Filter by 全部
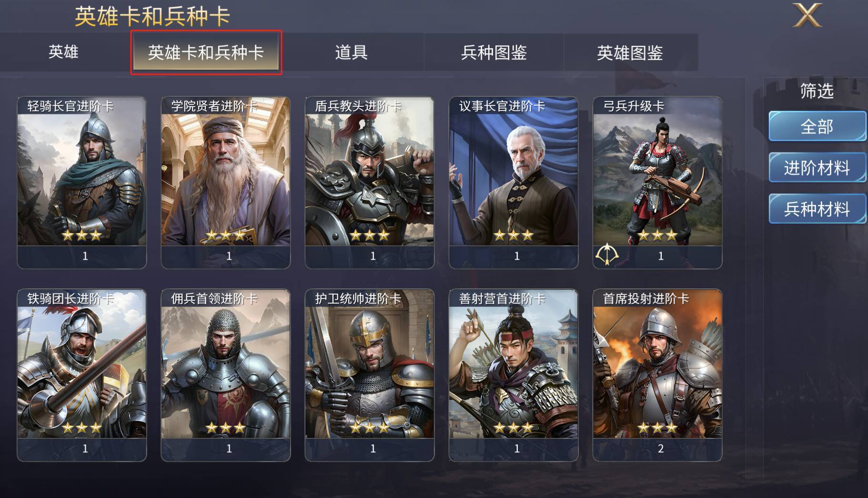This screenshot has height=498, width=868. 817,126
